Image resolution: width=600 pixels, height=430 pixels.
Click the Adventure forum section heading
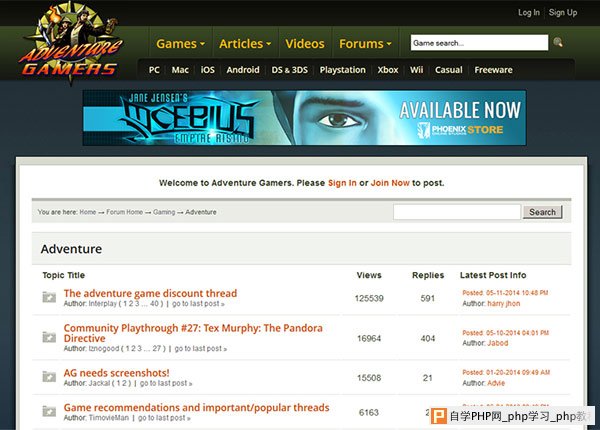(71, 249)
